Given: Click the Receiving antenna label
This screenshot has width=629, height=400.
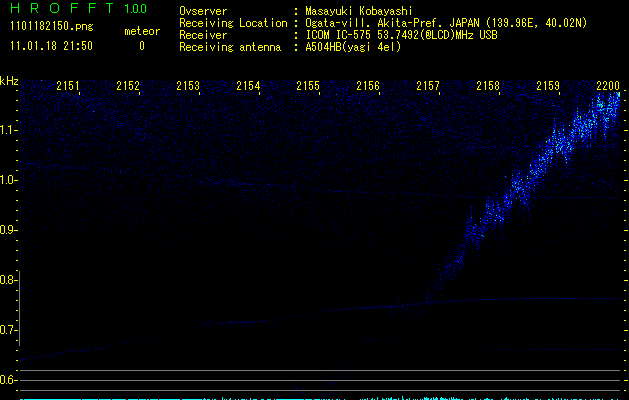Looking at the screenshot, I should [230, 47].
